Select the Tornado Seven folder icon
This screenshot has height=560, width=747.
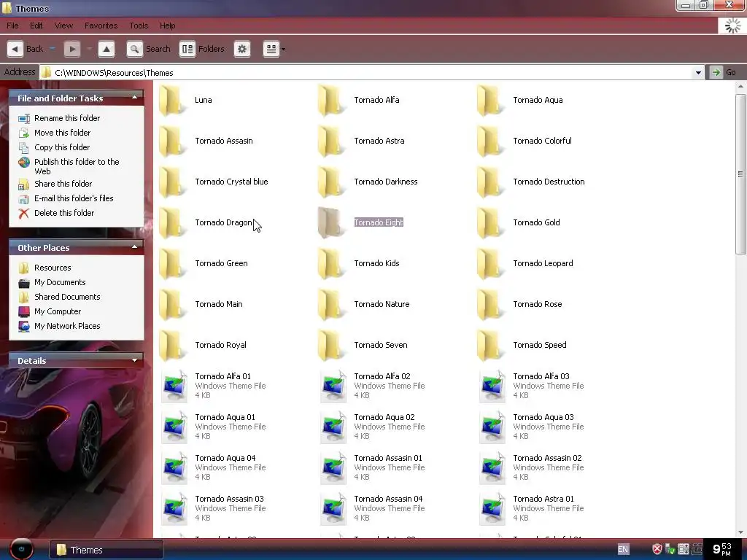(330, 346)
